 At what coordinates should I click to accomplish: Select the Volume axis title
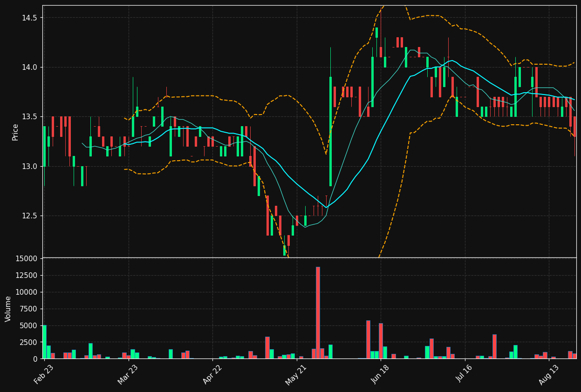coord(8,309)
